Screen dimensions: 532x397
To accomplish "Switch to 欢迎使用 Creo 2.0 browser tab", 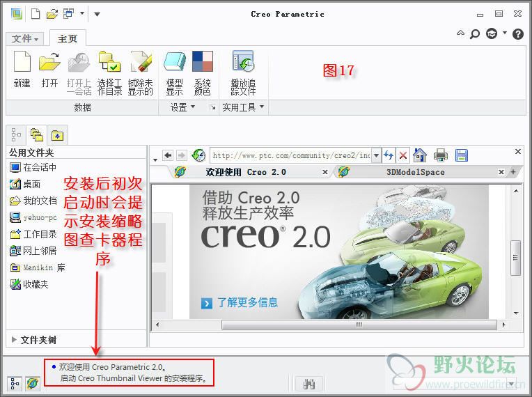I will click(247, 172).
